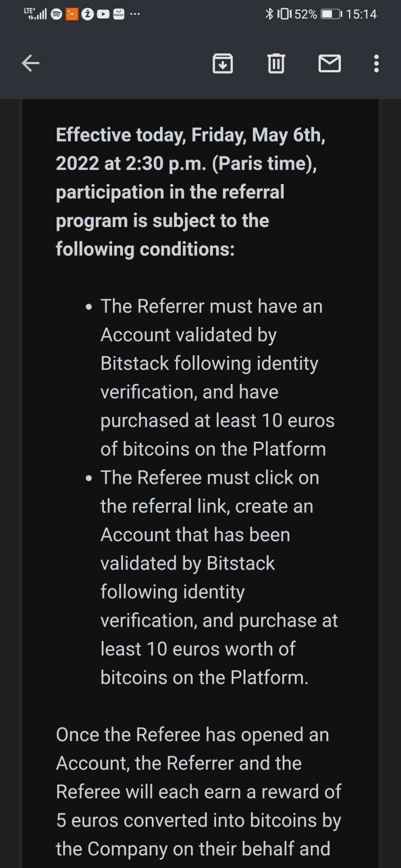Viewport: 401px width, 868px height.
Task: Tap the vibrate mode status icon
Action: pos(284,14)
